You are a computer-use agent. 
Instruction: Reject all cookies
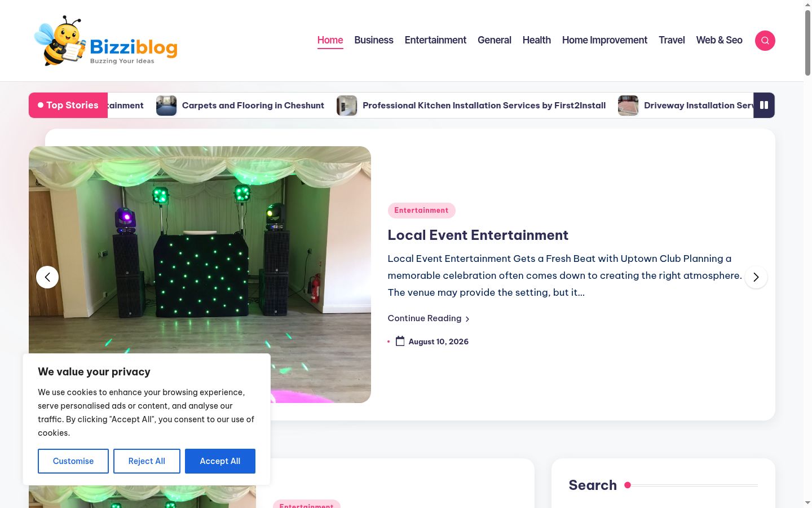147,461
